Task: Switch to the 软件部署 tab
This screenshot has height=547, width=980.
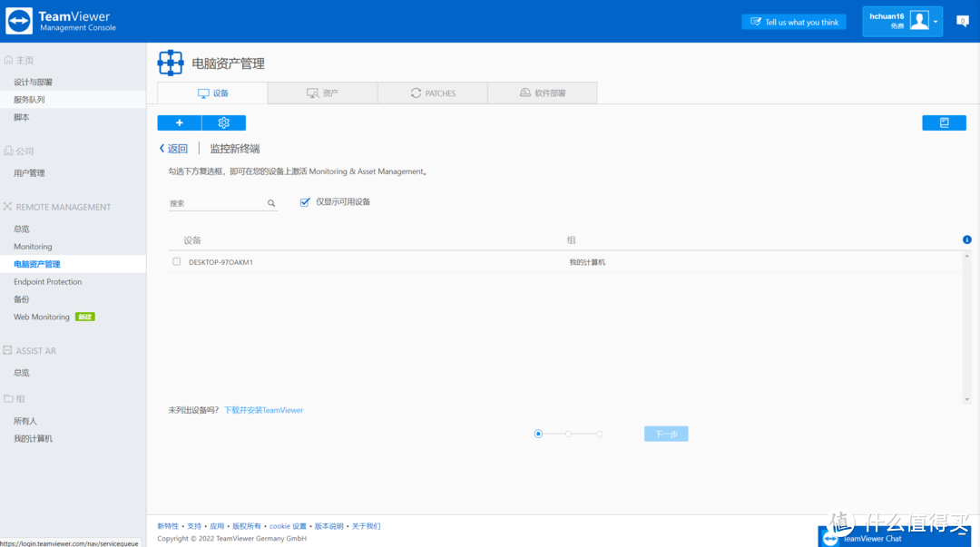Action: (543, 93)
